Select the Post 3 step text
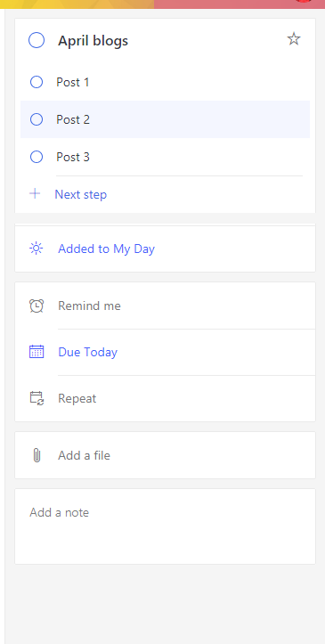Viewport: 325px width, 644px height. [73, 157]
